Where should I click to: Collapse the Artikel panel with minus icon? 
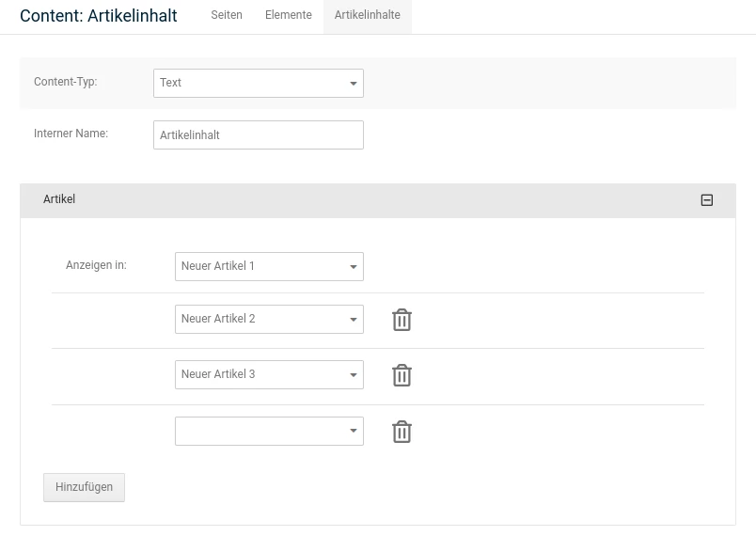pos(707,200)
